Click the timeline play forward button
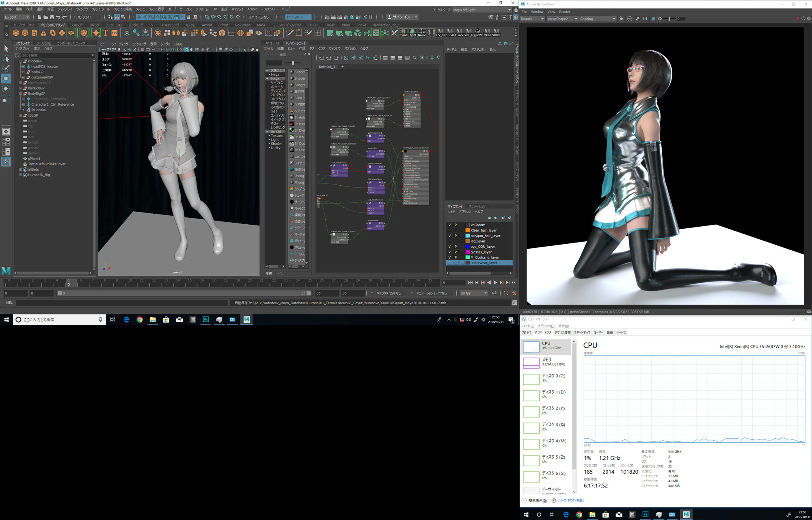This screenshot has width=812, height=520. click(x=495, y=282)
